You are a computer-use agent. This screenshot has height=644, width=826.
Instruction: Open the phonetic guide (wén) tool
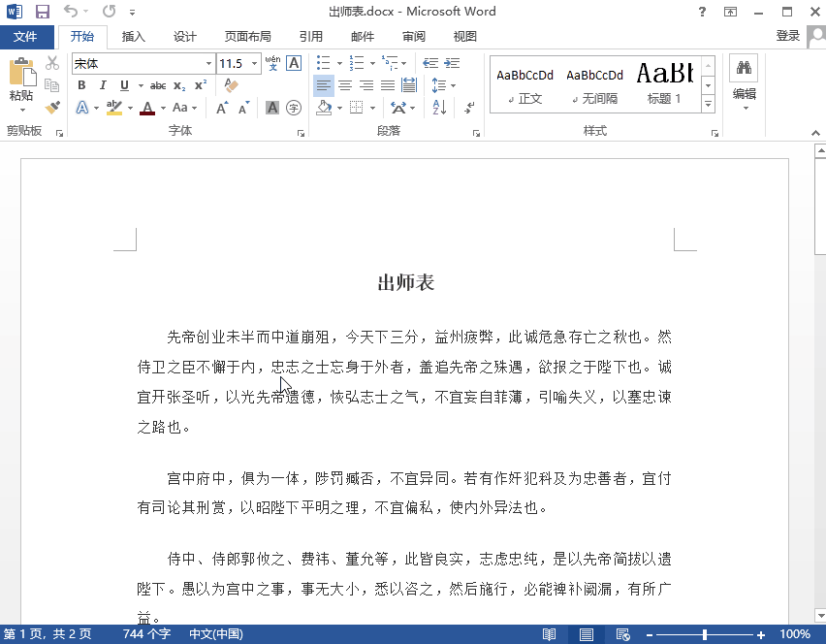(272, 63)
